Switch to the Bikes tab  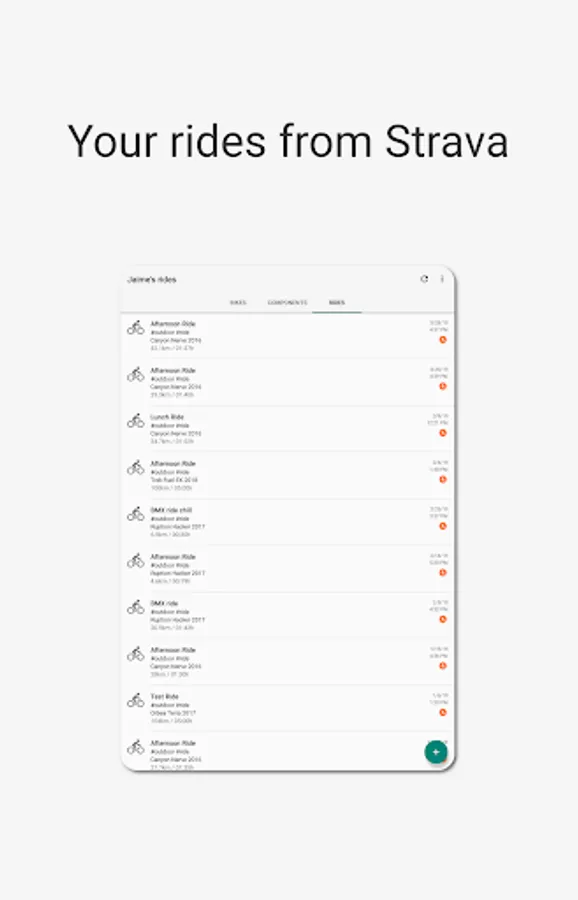238,302
